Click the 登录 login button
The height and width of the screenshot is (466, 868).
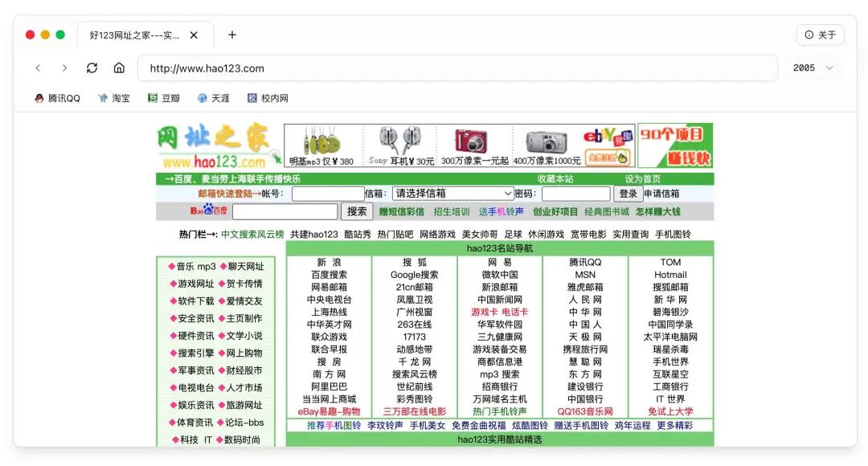click(x=628, y=193)
